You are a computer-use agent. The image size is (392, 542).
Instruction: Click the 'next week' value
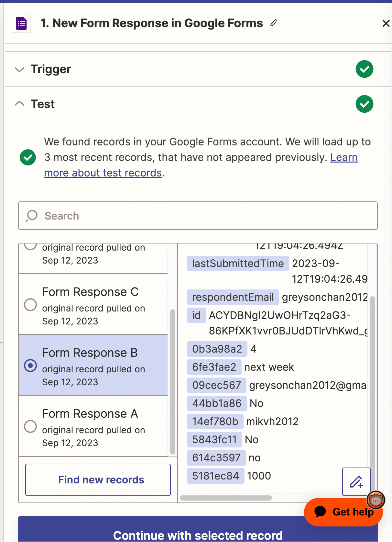pyautogui.click(x=269, y=367)
